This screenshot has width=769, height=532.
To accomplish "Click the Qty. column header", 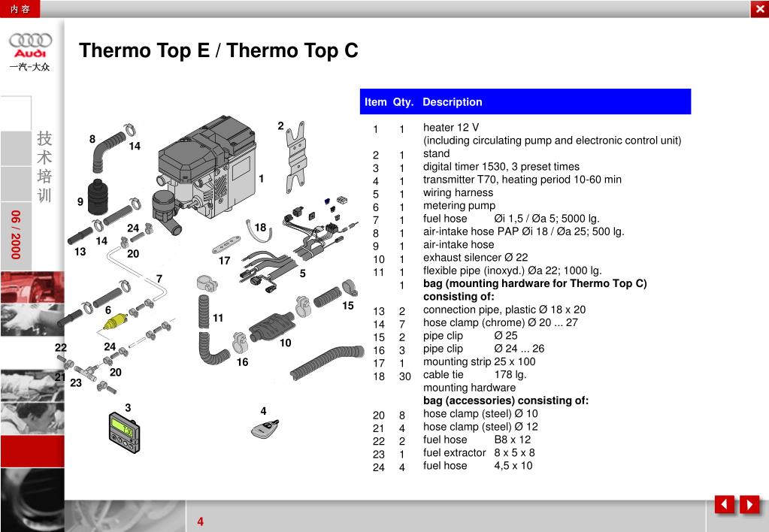I will tap(403, 102).
